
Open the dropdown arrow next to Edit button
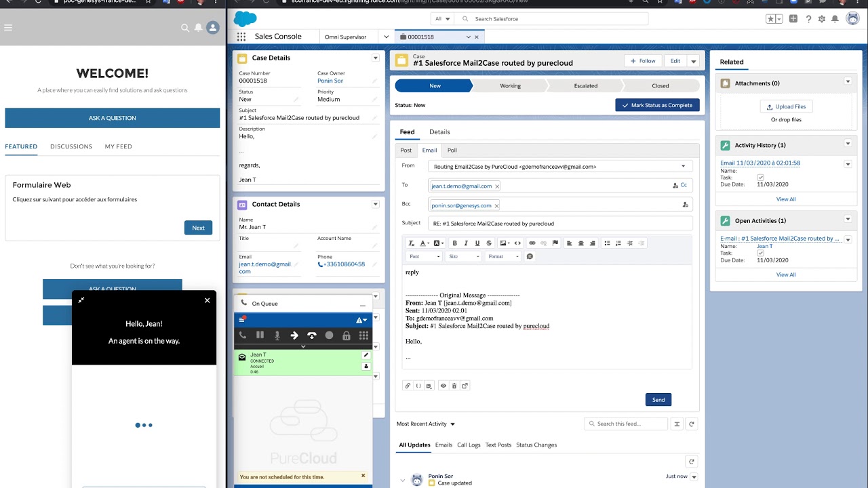coord(693,61)
